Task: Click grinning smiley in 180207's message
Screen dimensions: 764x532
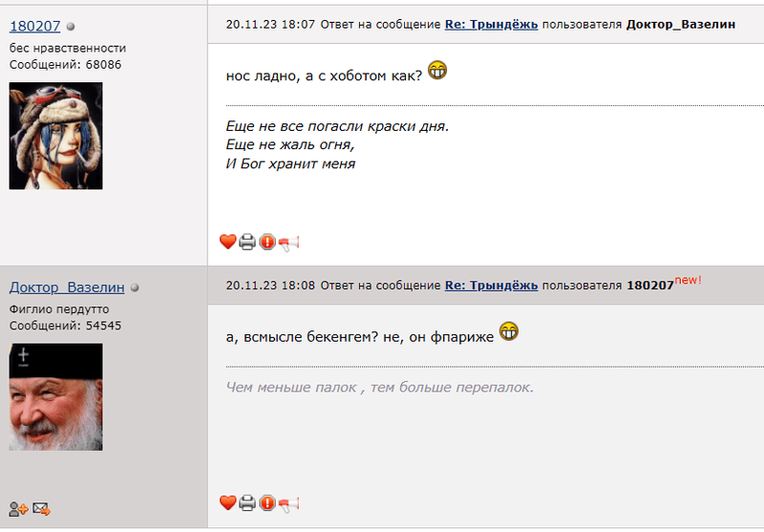Action: coord(437,70)
